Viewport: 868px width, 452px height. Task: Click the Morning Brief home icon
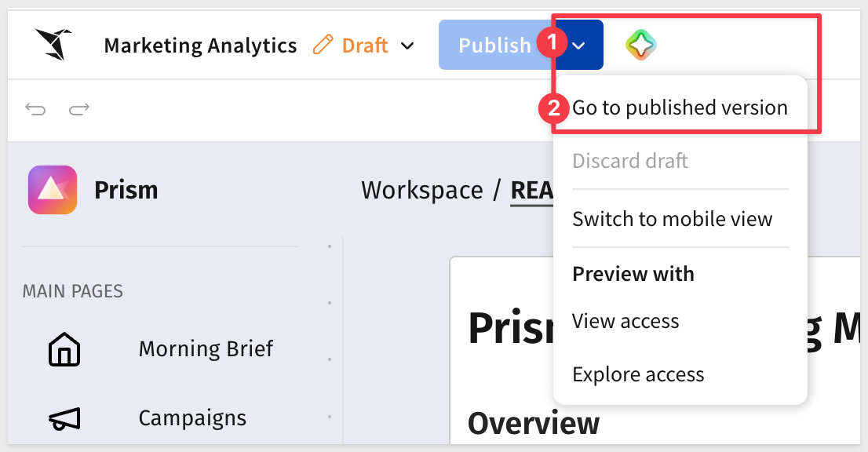pyautogui.click(x=65, y=349)
